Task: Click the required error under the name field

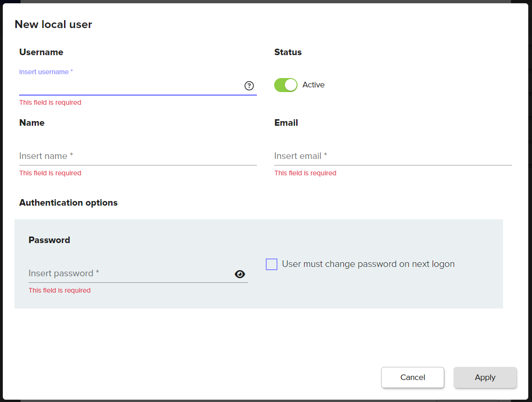Action: click(50, 173)
